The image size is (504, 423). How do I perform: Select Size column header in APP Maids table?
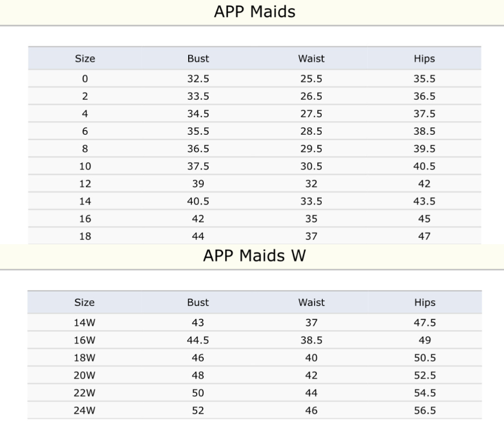[85, 59]
